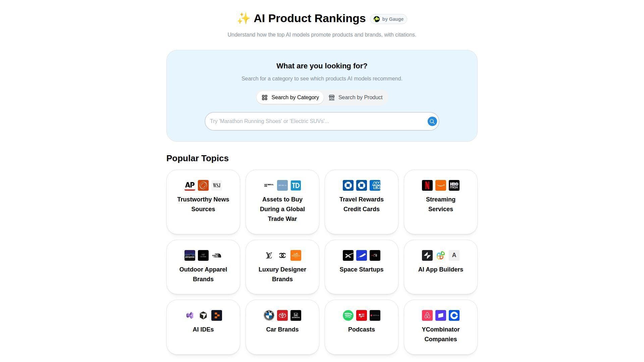This screenshot has height=362, width=644.
Task: Select the Spotify icon in the Podcasts card
Action: coord(348,315)
